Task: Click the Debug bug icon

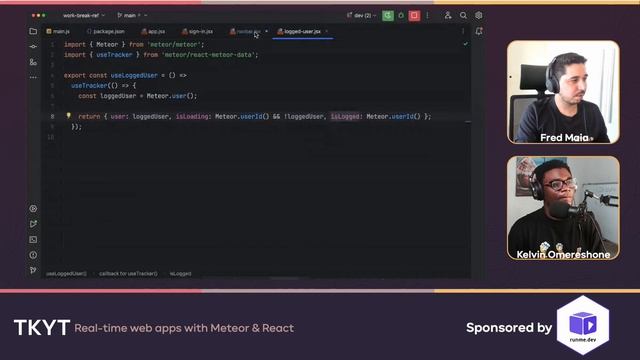Action: (x=401, y=16)
